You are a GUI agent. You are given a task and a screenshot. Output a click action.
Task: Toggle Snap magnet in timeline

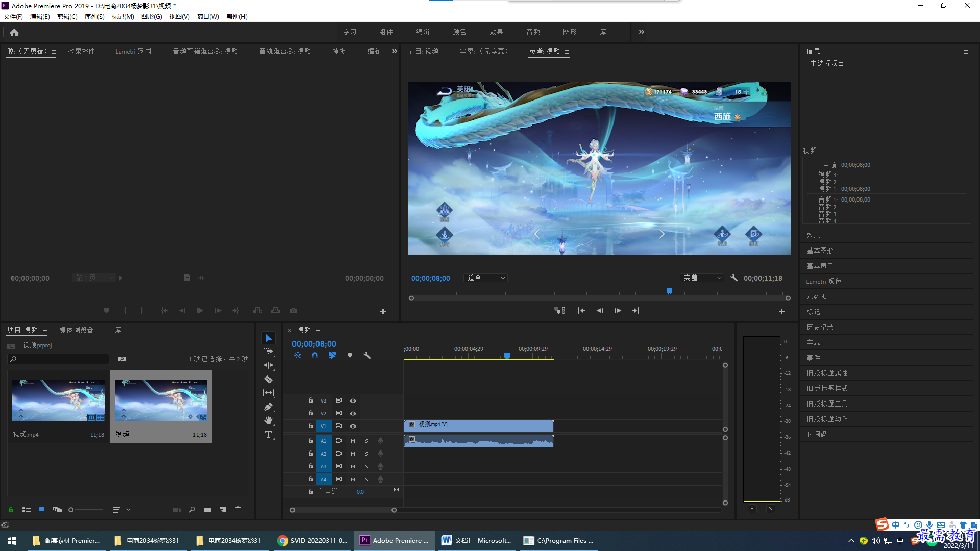(315, 355)
